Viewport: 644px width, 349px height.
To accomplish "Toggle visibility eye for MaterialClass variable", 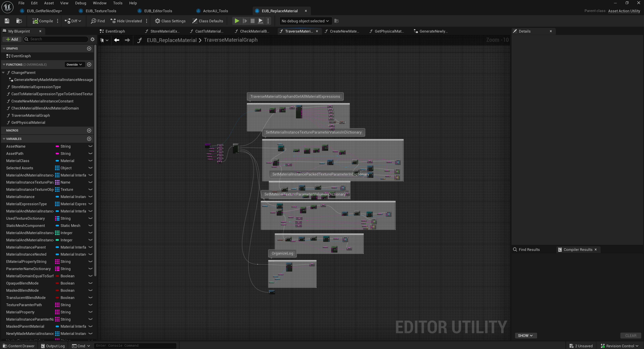I will 90,161.
